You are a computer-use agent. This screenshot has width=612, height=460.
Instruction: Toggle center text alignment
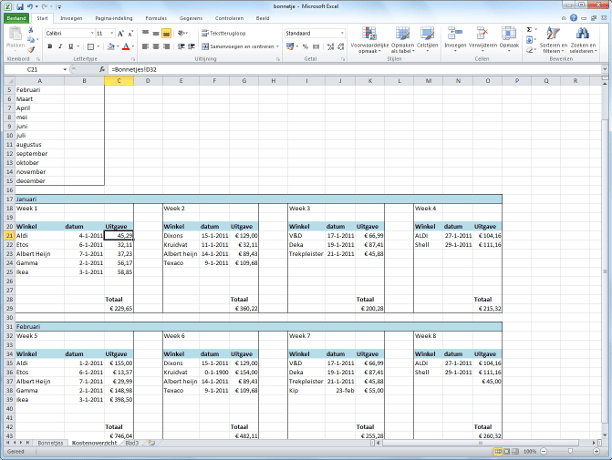(156, 46)
